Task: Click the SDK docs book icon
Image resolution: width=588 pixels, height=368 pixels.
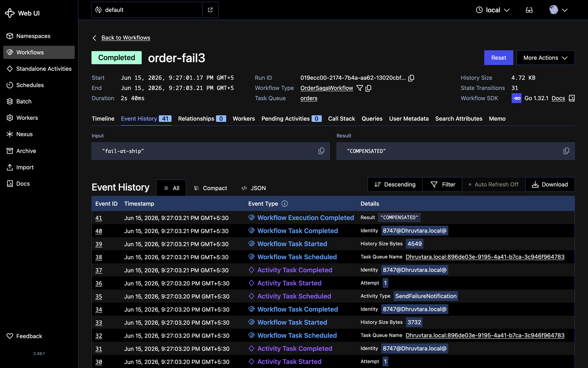Action: click(x=572, y=98)
